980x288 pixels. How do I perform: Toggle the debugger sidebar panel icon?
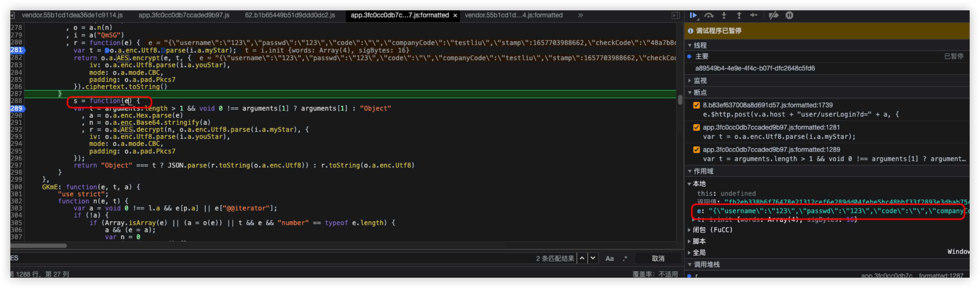coord(675,15)
